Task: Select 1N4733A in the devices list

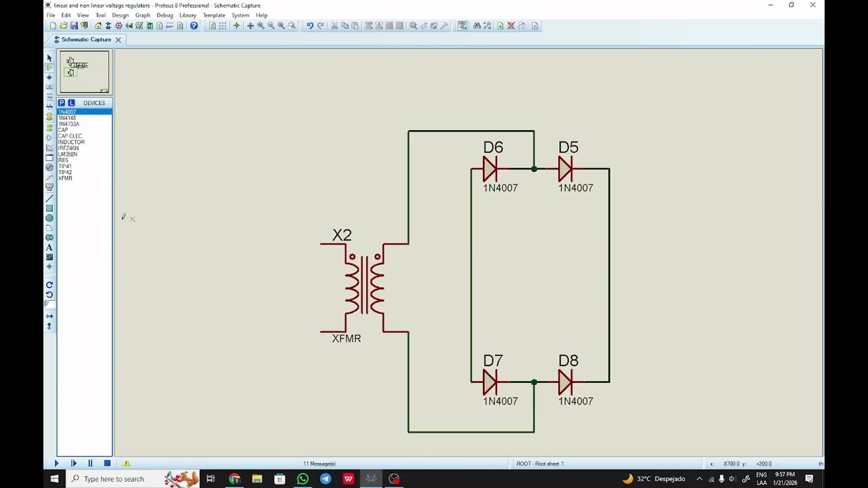Action: [85, 124]
